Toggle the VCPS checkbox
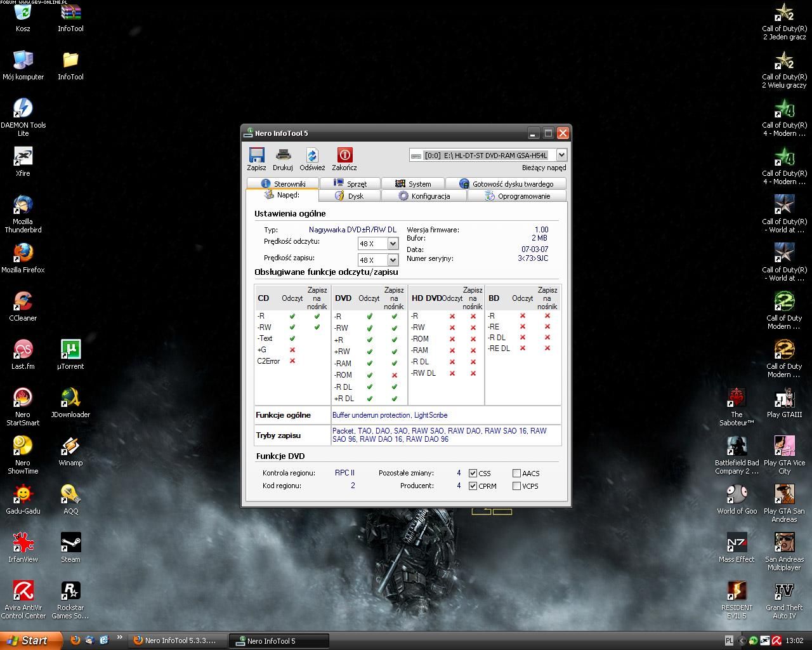This screenshot has height=650, width=812. [516, 486]
